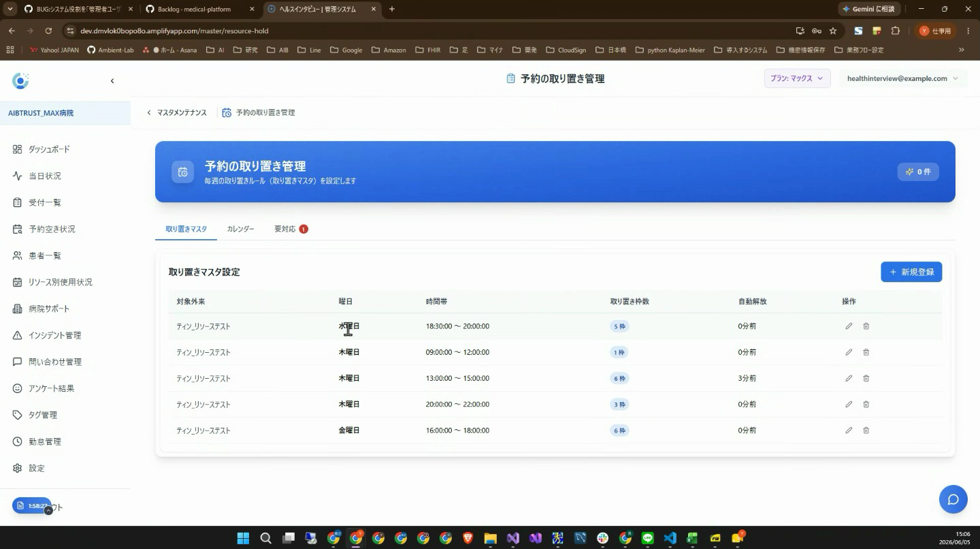Edit the 金曜日 16:00:00 row
Screen dimensions: 980x549
pyautogui.click(x=849, y=430)
